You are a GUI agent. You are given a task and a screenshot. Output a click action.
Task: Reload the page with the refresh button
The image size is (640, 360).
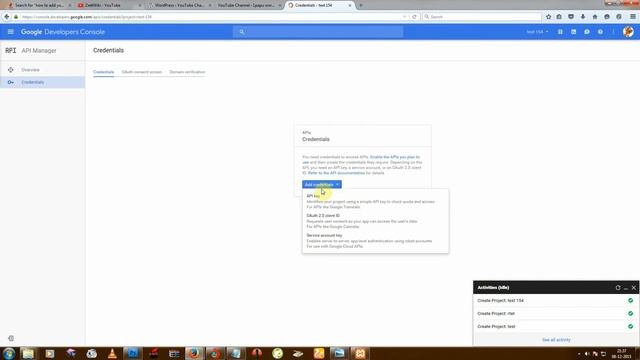414,17
